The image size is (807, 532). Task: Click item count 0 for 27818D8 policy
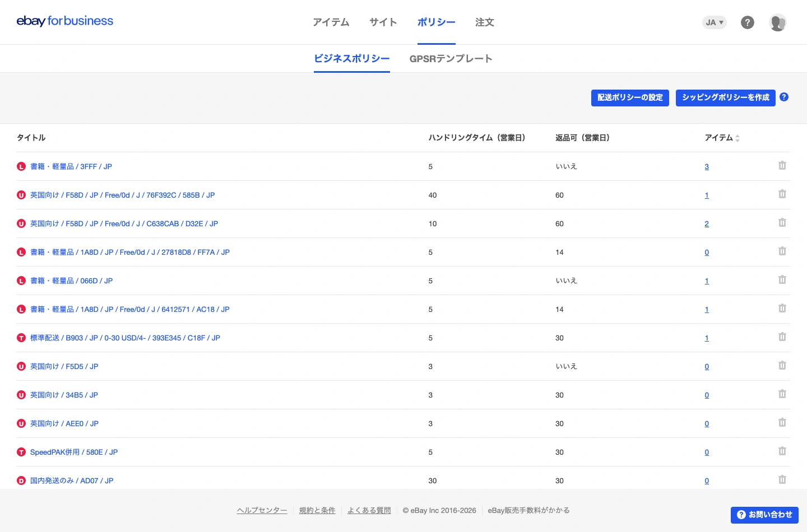click(707, 252)
